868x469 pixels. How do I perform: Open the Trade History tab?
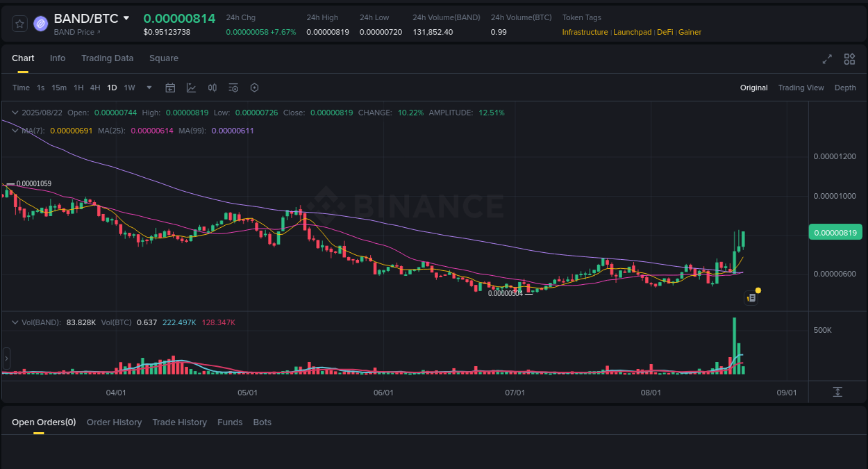[180, 422]
